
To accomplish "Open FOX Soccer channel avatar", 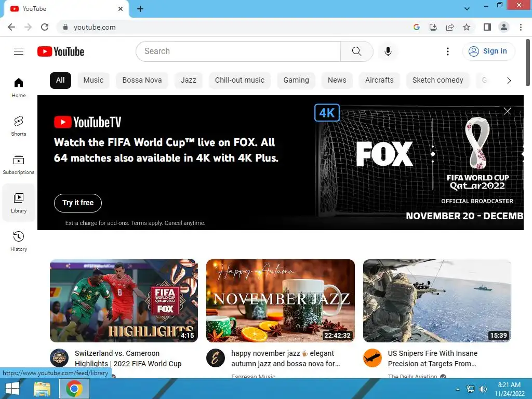I will 59,358.
